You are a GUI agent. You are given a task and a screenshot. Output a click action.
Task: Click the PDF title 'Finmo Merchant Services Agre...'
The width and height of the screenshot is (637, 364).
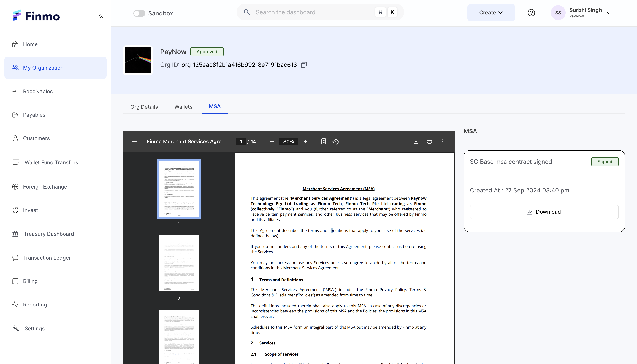point(186,141)
